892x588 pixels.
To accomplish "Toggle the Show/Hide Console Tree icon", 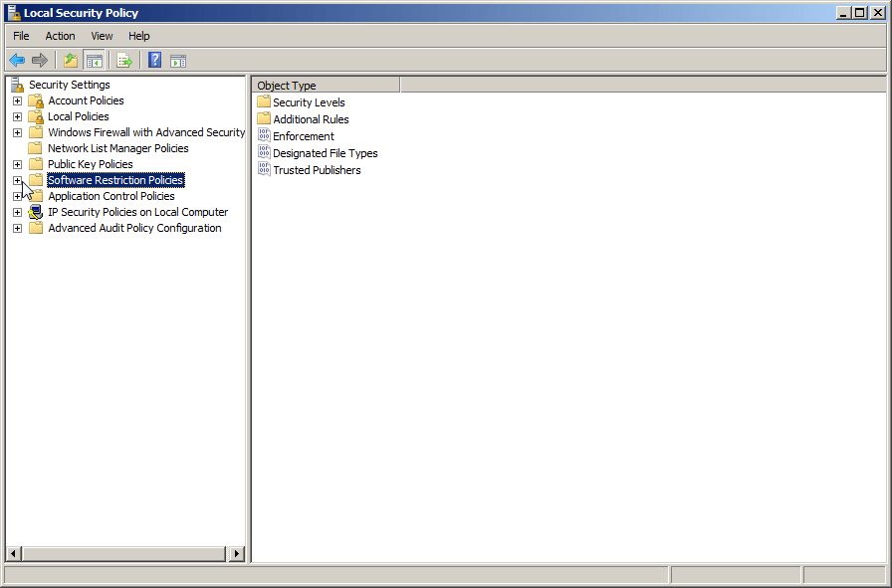I will point(94,61).
